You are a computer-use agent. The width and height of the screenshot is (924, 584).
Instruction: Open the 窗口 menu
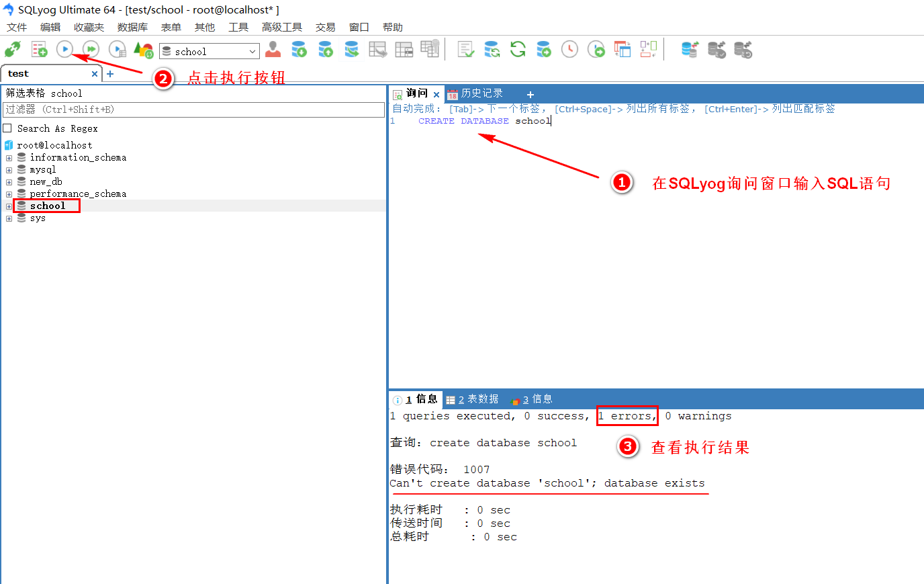click(x=359, y=27)
